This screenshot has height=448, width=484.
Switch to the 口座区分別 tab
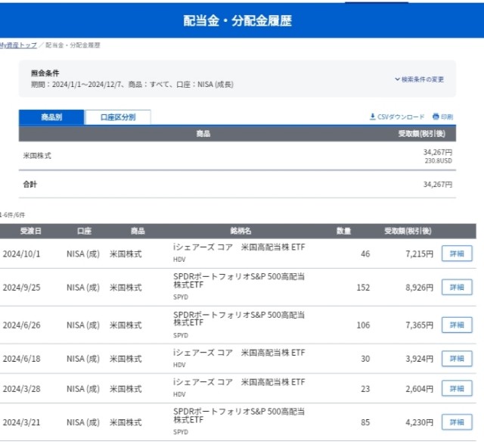coord(118,117)
